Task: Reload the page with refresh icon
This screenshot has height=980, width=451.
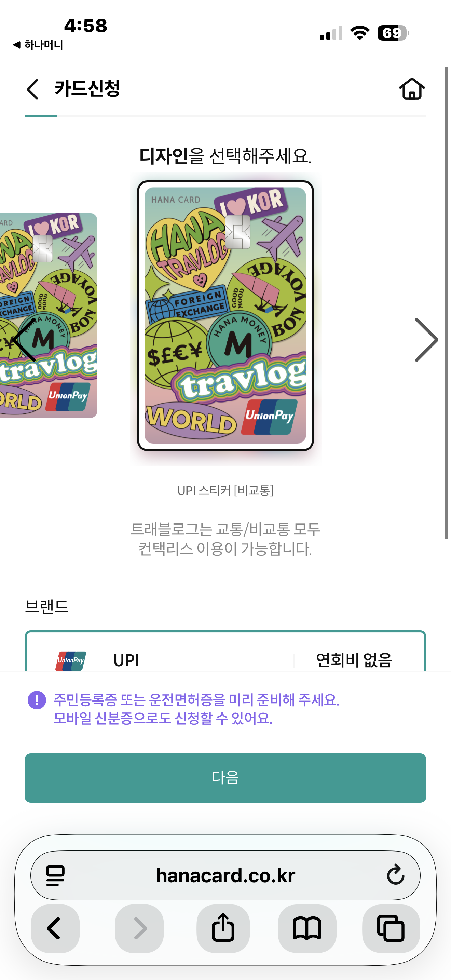Action: (x=396, y=875)
